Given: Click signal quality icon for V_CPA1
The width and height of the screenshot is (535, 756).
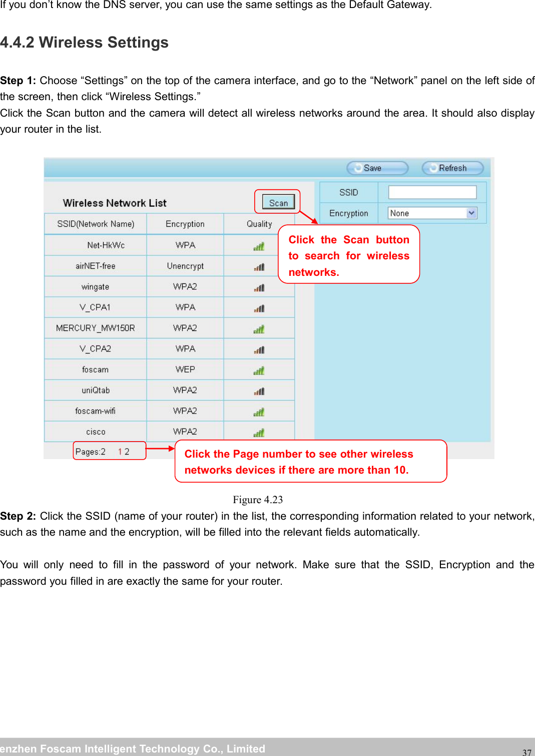Looking at the screenshot, I should (259, 308).
